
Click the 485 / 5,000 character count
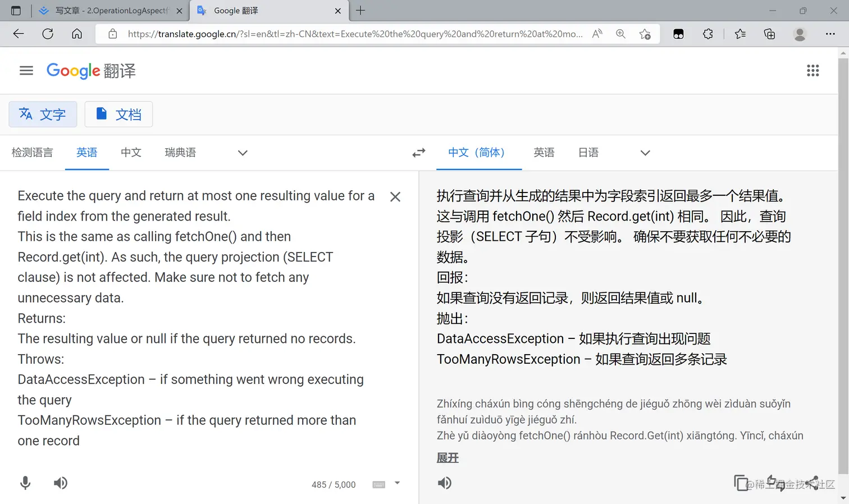coord(334,485)
